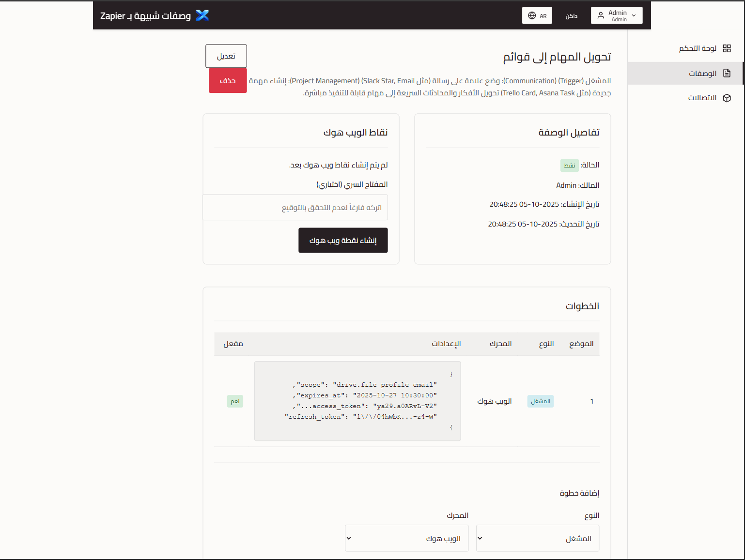Open the dashboard grid icon in sidebar

pyautogui.click(x=727, y=48)
